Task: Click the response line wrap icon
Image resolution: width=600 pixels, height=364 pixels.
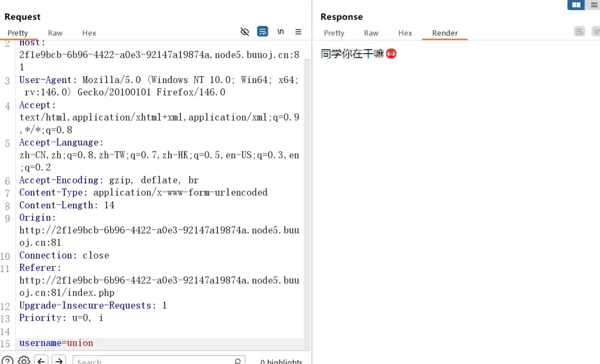Action: point(579,32)
